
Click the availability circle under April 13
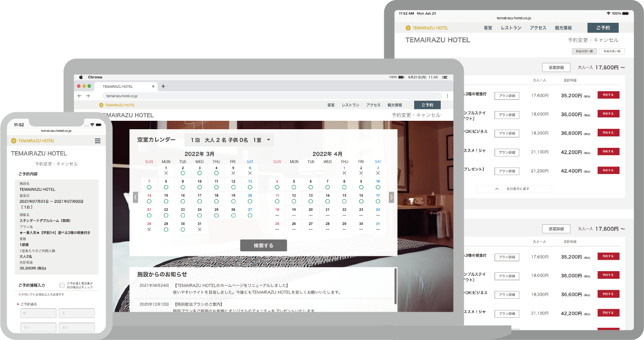click(x=310, y=201)
